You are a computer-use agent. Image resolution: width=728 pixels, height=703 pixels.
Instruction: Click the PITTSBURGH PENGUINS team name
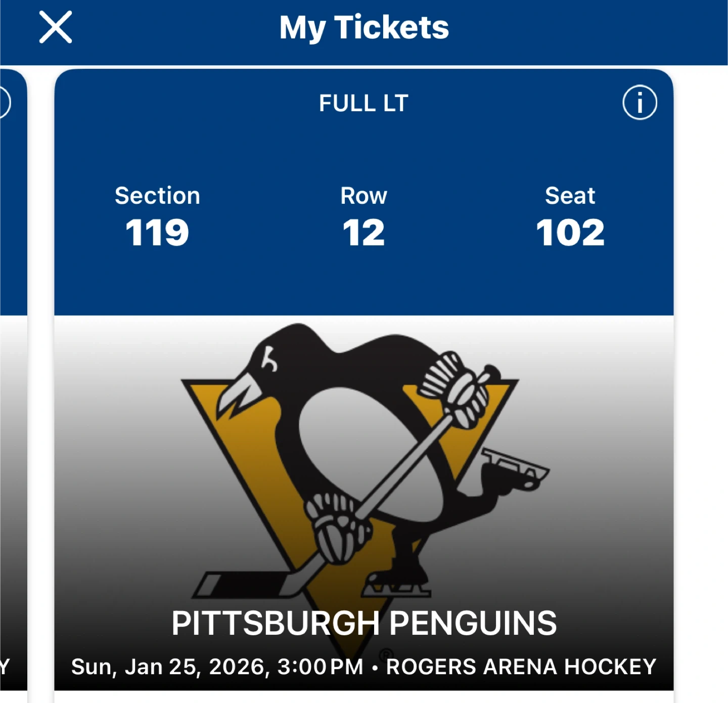[x=364, y=623]
